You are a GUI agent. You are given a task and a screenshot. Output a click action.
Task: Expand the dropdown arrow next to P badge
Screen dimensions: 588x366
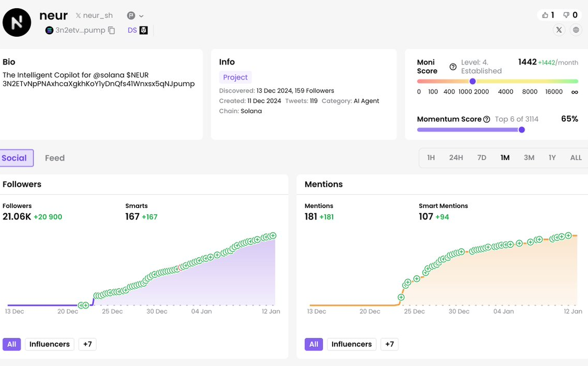click(141, 16)
